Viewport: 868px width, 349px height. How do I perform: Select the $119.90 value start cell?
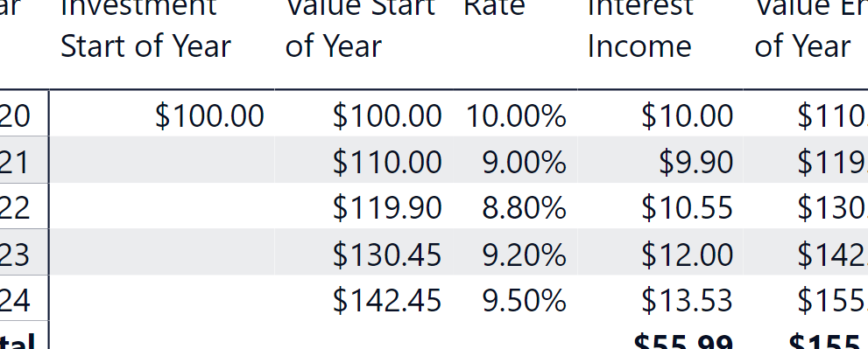pos(363,206)
